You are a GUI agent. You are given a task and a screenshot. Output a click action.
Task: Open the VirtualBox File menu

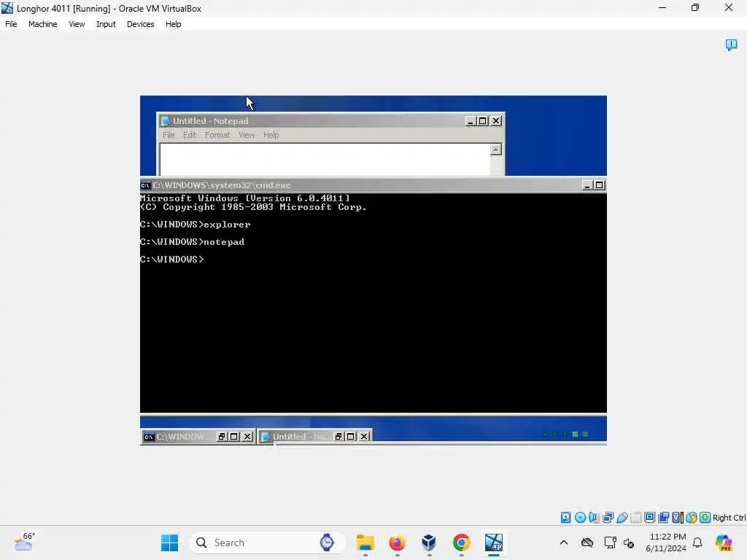11,24
